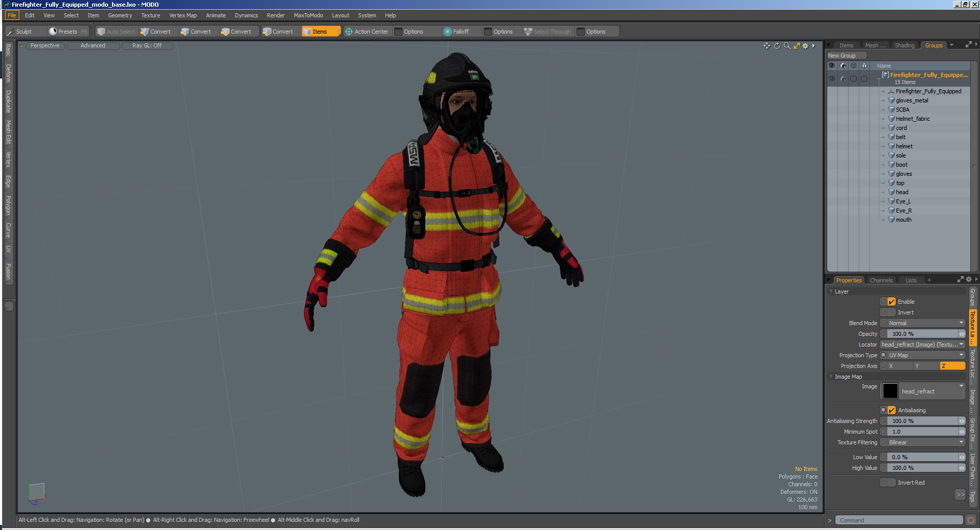Open the Geometry menu
Viewport: 980px width, 530px height.
120,15
